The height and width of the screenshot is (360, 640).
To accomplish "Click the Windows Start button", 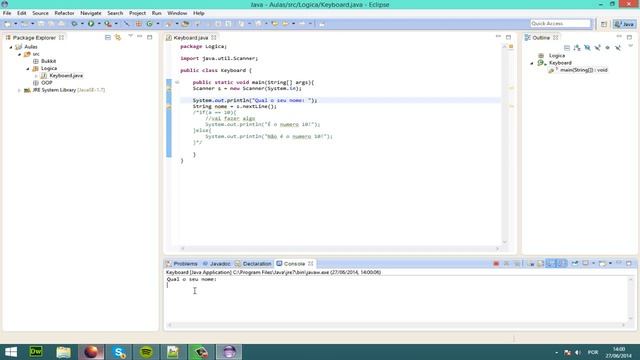I will (x=11, y=351).
